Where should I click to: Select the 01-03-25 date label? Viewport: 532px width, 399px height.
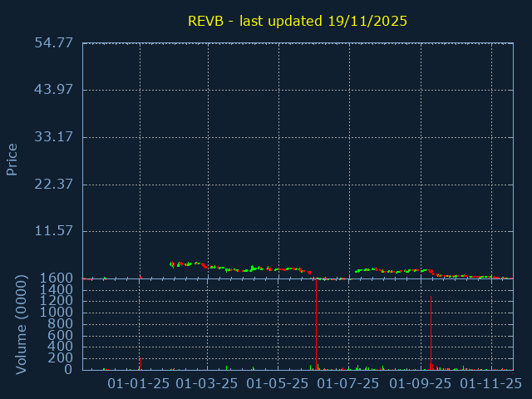tap(208, 383)
